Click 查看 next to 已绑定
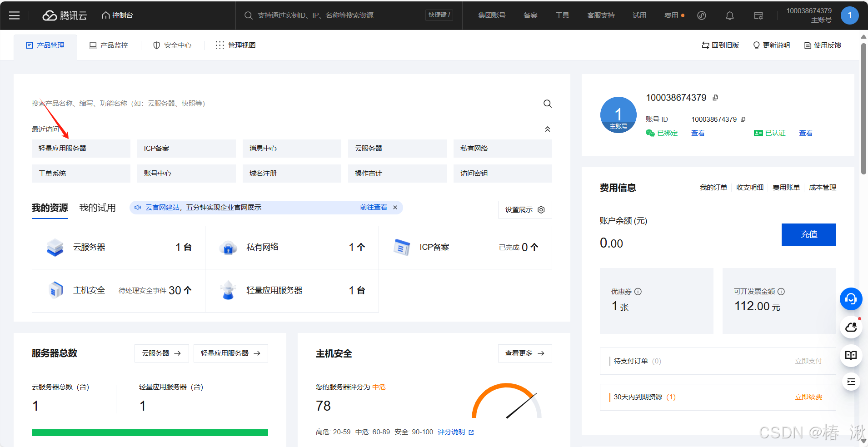The width and height of the screenshot is (868, 447). 698,133
